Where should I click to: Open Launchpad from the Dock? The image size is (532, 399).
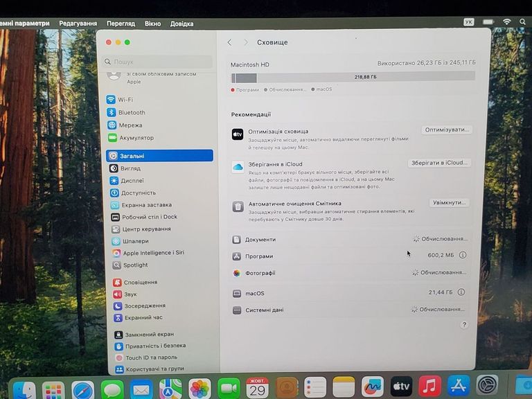click(53, 390)
